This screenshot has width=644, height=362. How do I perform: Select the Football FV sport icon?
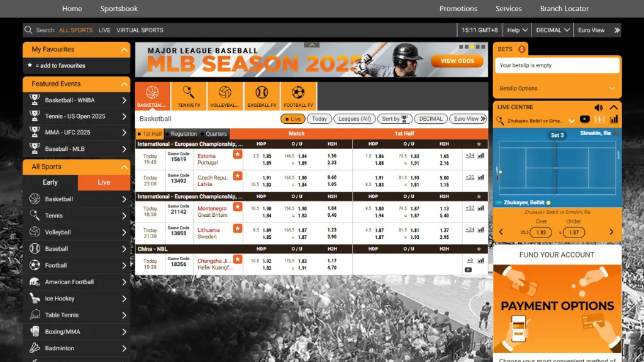[x=298, y=96]
